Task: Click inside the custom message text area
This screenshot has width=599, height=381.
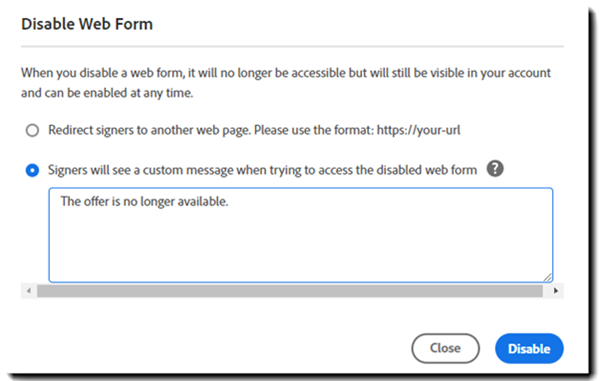Action: [x=301, y=235]
